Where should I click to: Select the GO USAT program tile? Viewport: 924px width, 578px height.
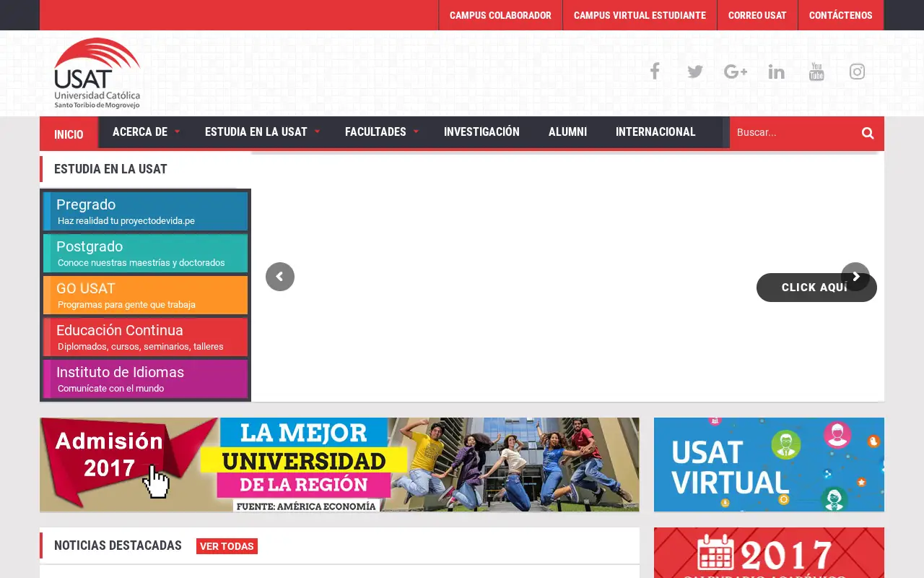tap(145, 295)
